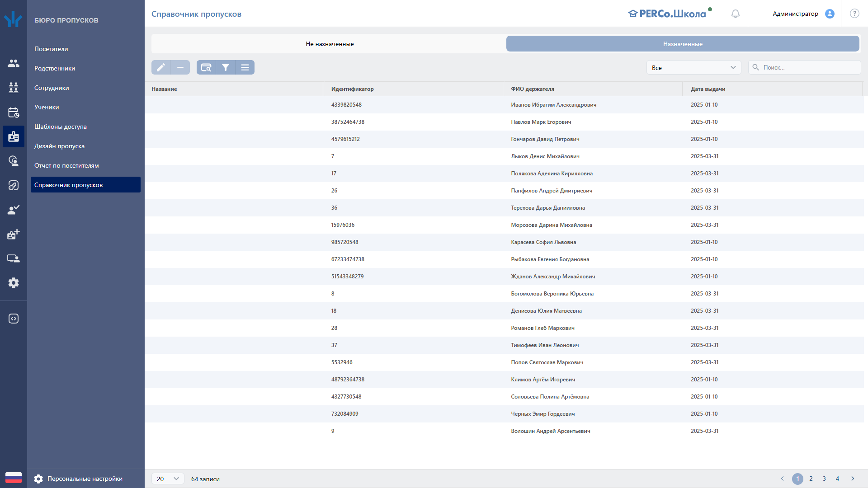Open the Administrator user avatar icon
Viewport: 868px width, 488px height.
830,14
